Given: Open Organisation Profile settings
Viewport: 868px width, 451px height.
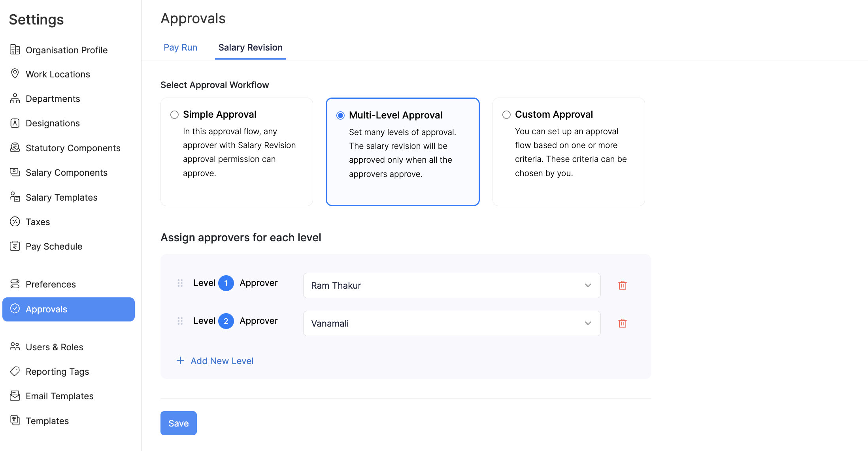Looking at the screenshot, I should point(66,50).
